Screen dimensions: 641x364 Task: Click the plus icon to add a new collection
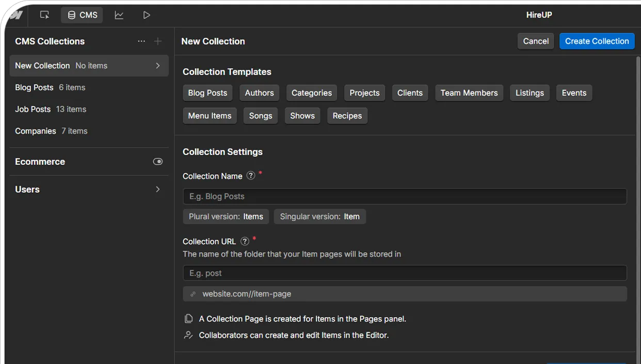click(x=158, y=41)
